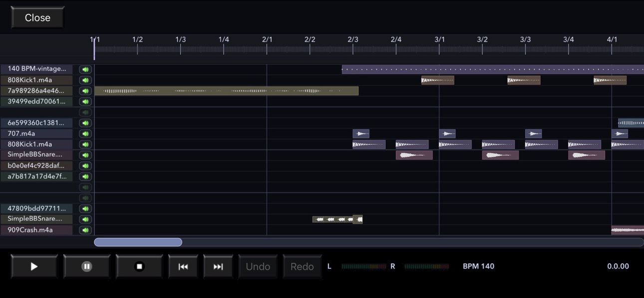Select the a7b817a17d4e7f track label

36,176
